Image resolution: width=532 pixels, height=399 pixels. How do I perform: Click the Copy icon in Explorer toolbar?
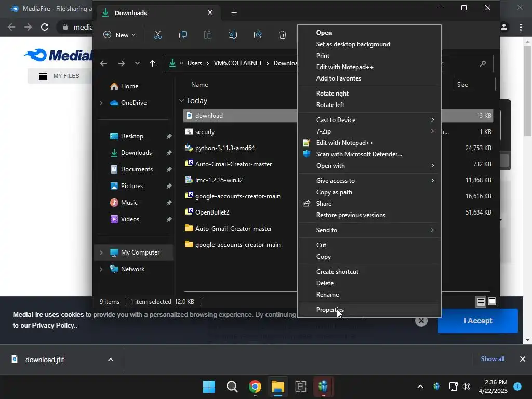pyautogui.click(x=182, y=35)
